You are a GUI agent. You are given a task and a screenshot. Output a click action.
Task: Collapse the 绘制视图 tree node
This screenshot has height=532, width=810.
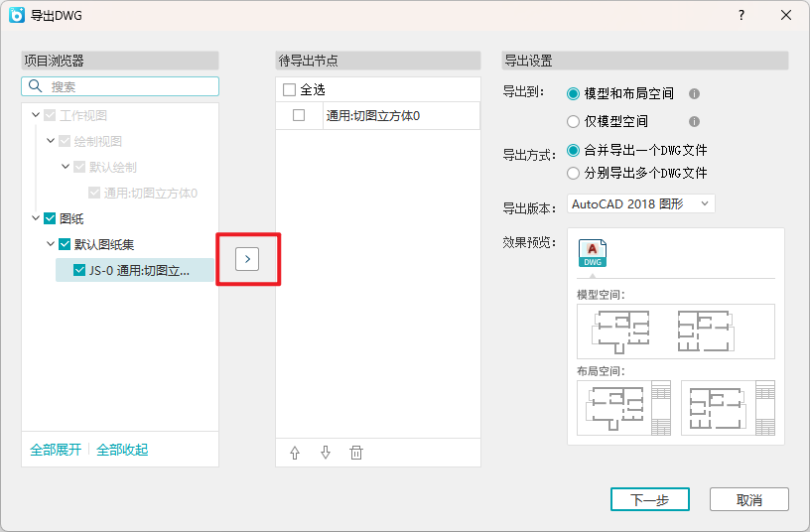click(51, 141)
